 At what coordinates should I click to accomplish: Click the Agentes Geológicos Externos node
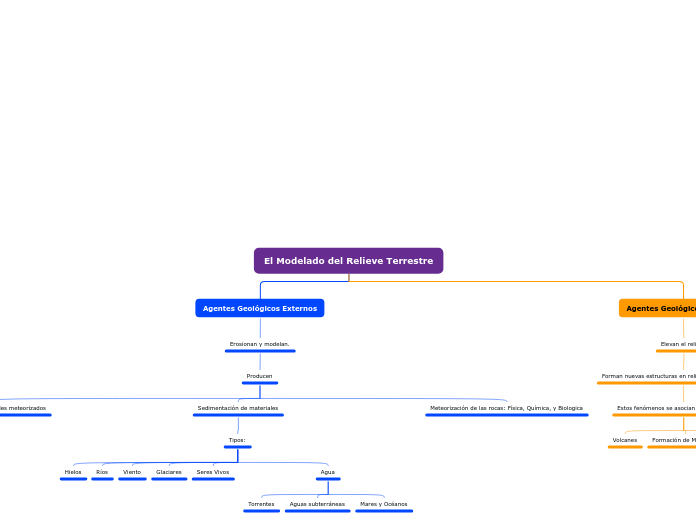tap(260, 308)
